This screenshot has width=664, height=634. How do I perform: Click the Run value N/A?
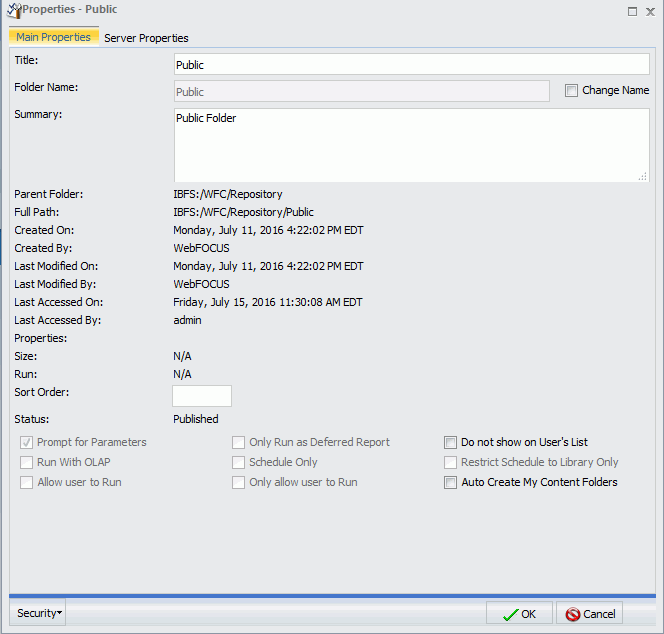[182, 374]
